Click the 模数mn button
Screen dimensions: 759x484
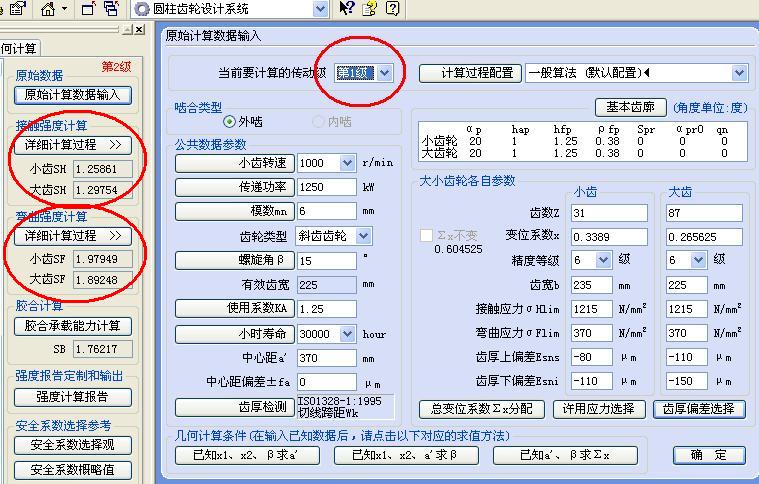(x=234, y=211)
